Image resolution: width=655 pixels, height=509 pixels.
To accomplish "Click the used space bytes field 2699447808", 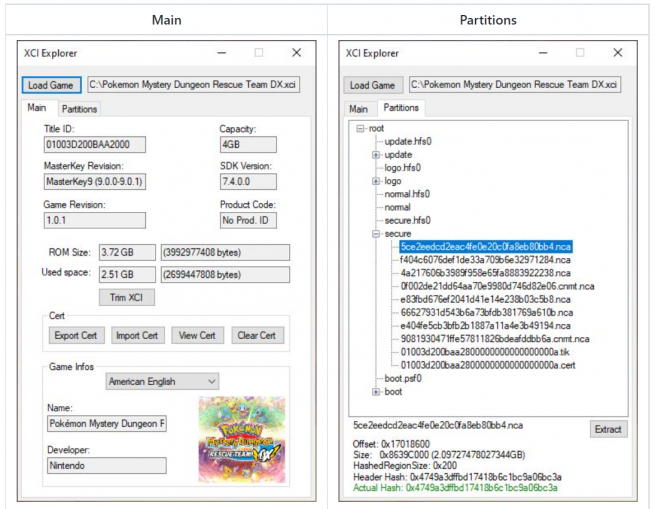I will 225,275.
